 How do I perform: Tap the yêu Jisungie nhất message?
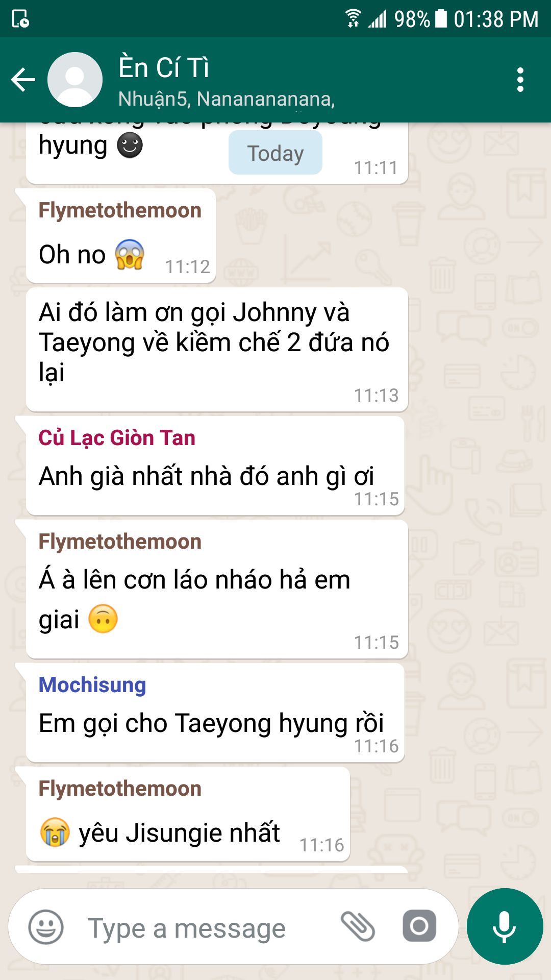[x=188, y=814]
